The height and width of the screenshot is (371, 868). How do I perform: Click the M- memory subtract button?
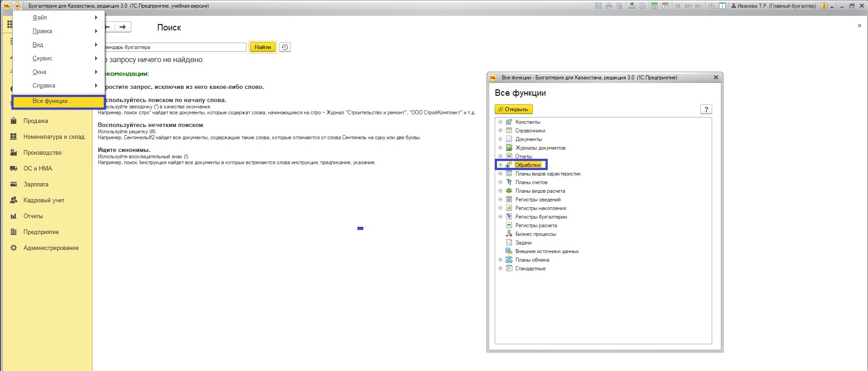698,6
